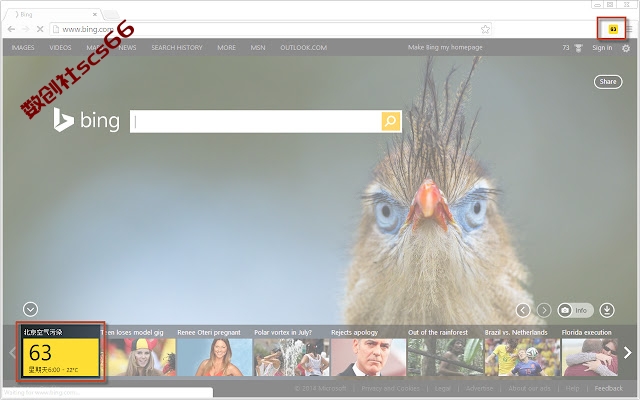The width and height of the screenshot is (640, 400).
Task: Open loses model gig story
Action: [x=139, y=353]
